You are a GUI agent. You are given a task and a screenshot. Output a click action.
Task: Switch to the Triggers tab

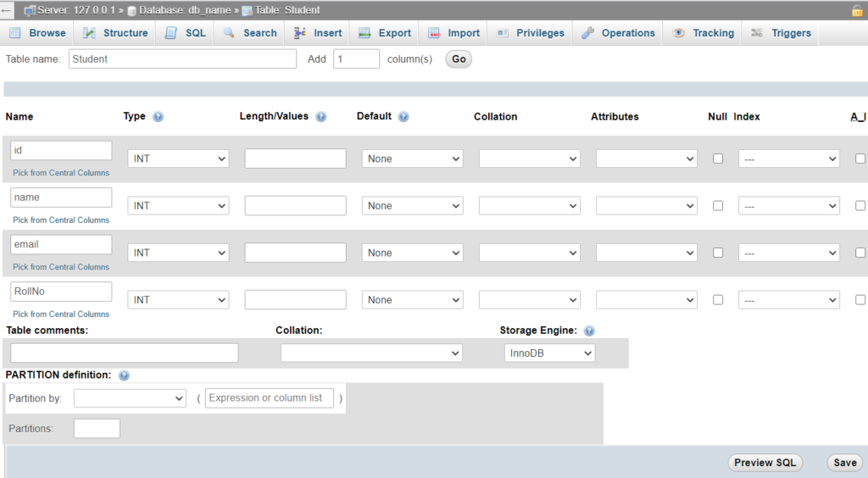point(781,33)
